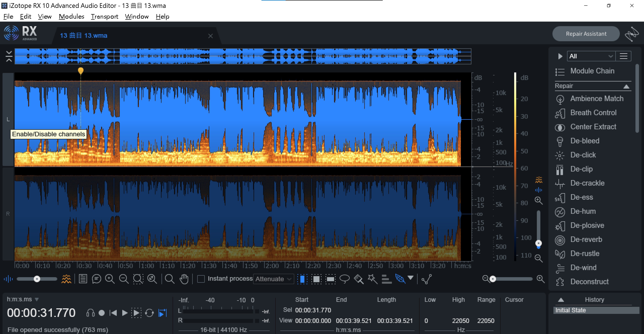The width and height of the screenshot is (644, 334).
Task: Choose the Brush selection tool
Action: click(x=359, y=279)
